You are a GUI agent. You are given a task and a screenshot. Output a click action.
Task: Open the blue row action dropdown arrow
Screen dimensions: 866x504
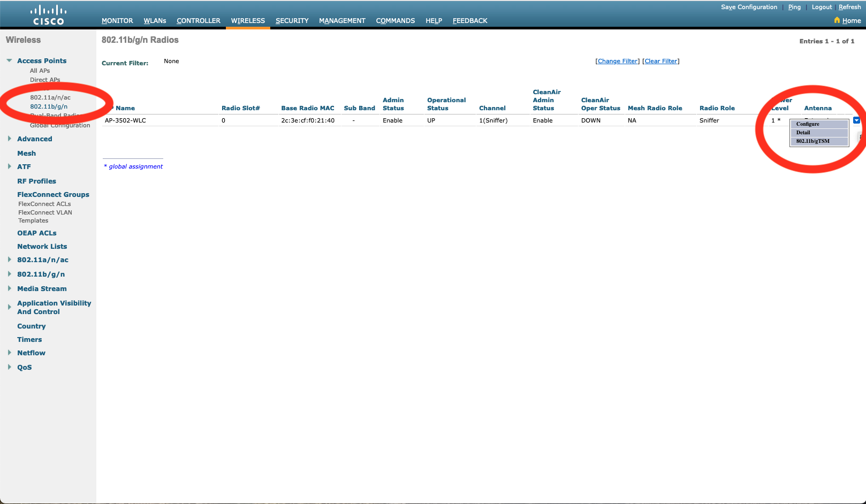(x=856, y=120)
